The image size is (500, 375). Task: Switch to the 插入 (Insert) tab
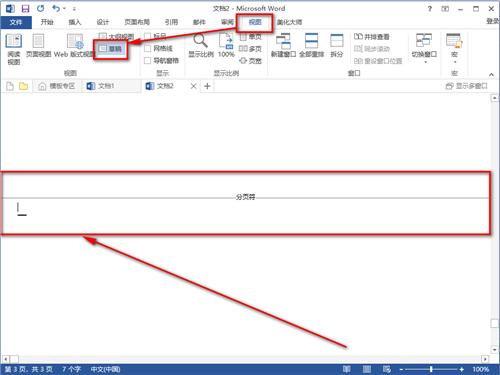click(75, 22)
